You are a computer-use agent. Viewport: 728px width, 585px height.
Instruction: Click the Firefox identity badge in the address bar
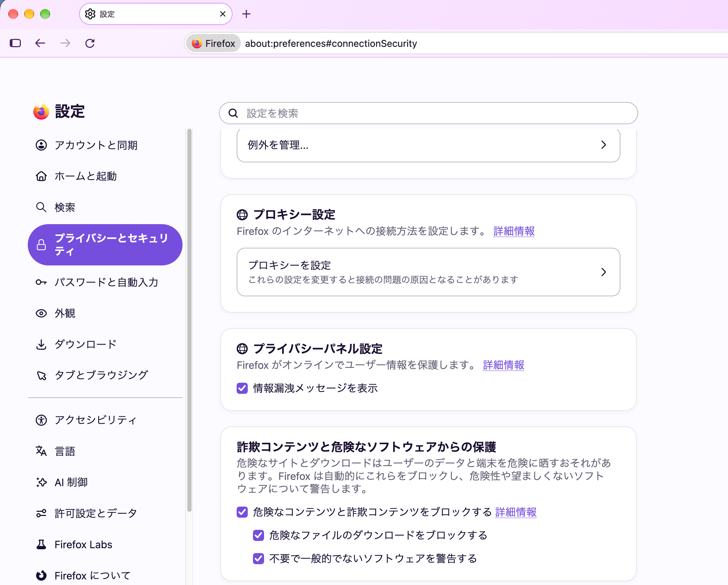(213, 43)
